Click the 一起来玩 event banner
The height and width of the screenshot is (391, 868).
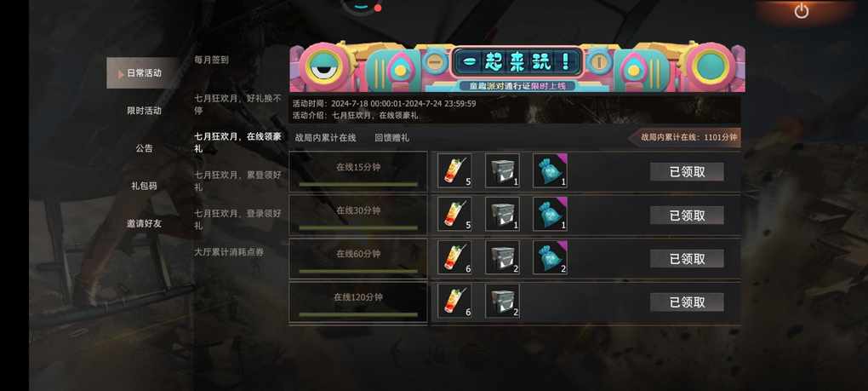[x=517, y=66]
